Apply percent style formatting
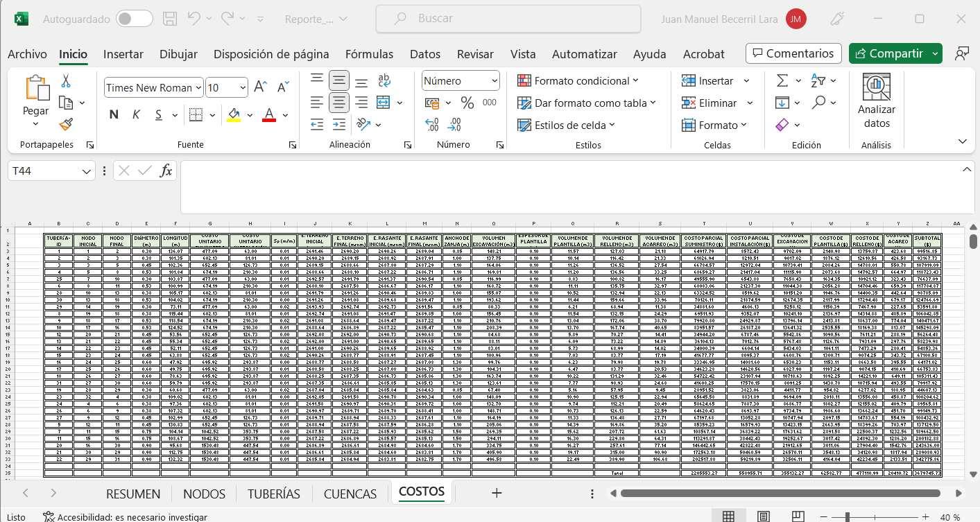980x522 pixels. coord(467,103)
